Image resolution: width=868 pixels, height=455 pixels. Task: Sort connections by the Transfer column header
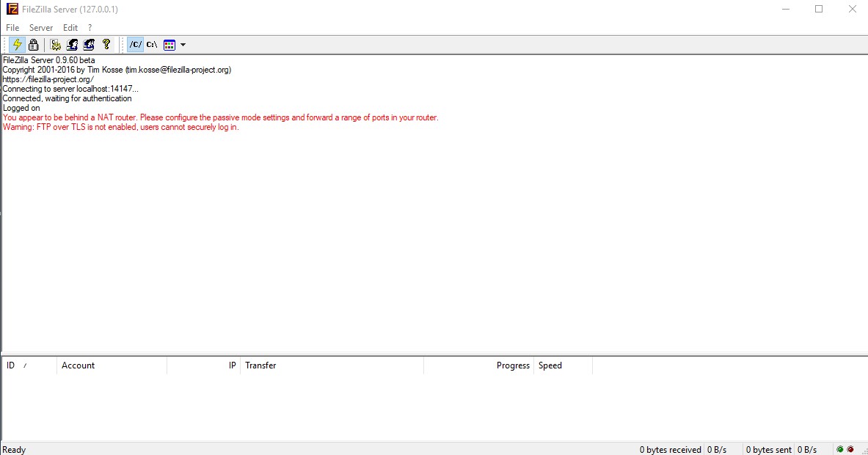[332, 365]
